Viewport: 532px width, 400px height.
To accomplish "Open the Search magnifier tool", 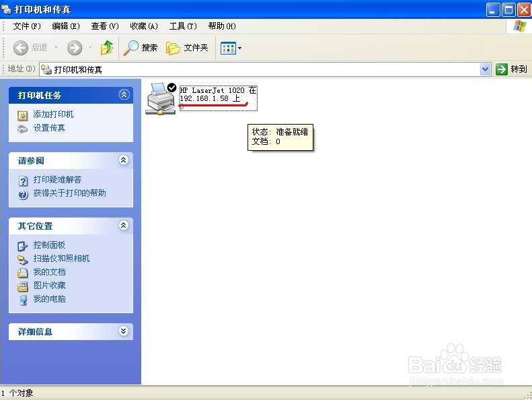I will (x=140, y=48).
